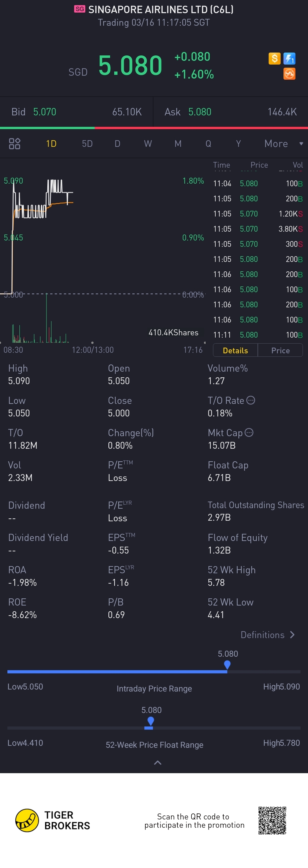Tap the Volume% 1.27 value
The width and height of the screenshot is (308, 868).
216,381
